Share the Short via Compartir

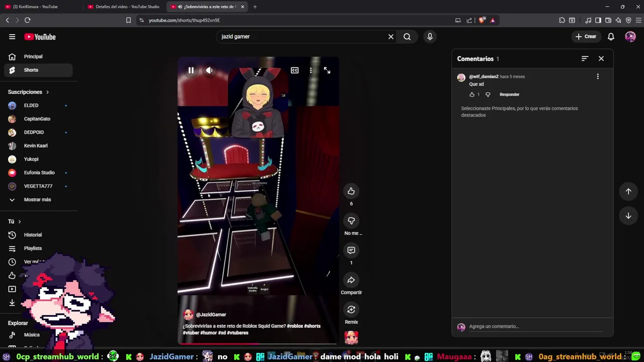tap(351, 280)
